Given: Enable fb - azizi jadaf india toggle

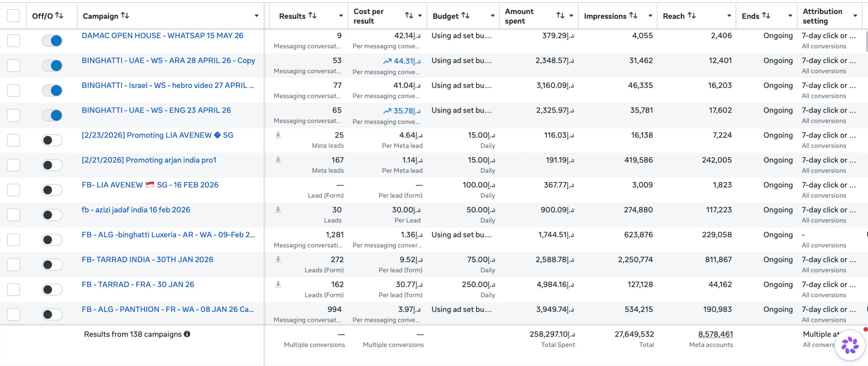Looking at the screenshot, I should click(52, 215).
